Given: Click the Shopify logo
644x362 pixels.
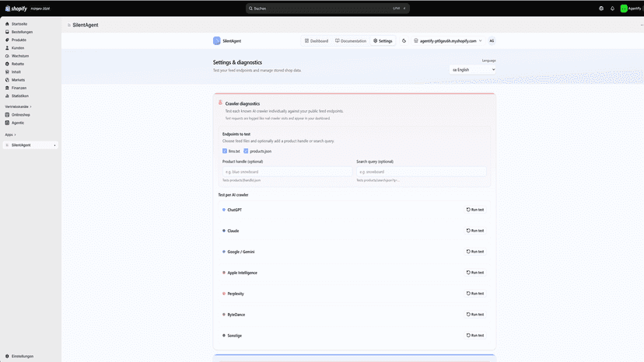Looking at the screenshot, I should click(x=16, y=9).
